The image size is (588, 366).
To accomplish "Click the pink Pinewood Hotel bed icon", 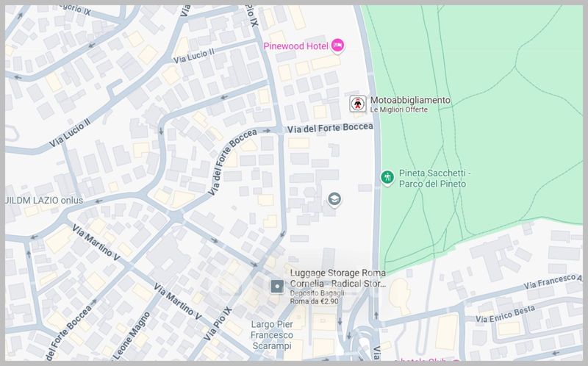I will 338,46.
